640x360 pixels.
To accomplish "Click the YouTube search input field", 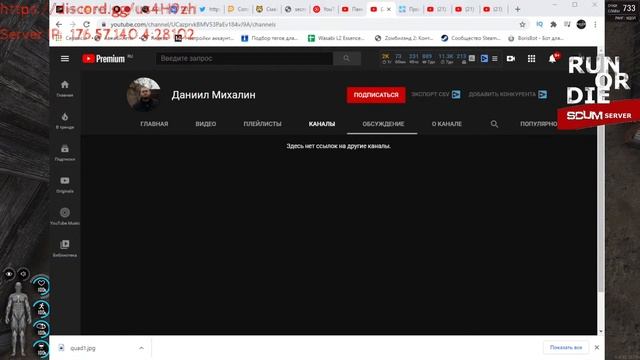I will point(244,59).
